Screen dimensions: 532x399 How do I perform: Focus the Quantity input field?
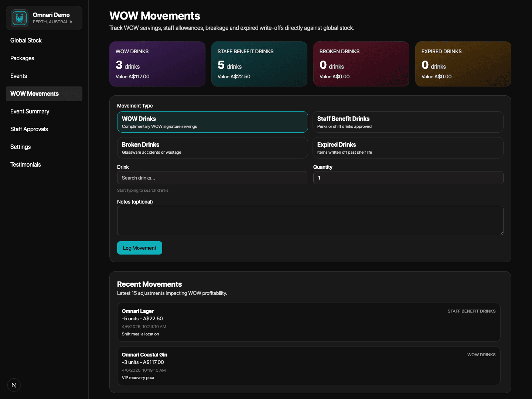(x=408, y=178)
